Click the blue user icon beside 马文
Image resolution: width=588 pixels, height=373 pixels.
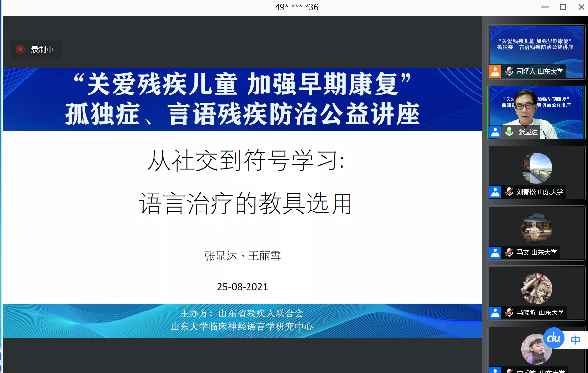click(495, 252)
